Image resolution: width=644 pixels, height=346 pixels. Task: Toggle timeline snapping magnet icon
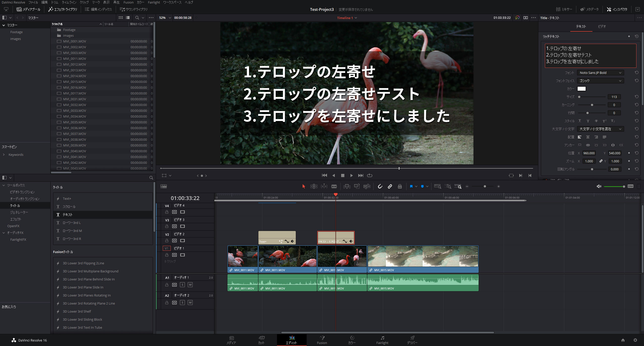click(380, 186)
